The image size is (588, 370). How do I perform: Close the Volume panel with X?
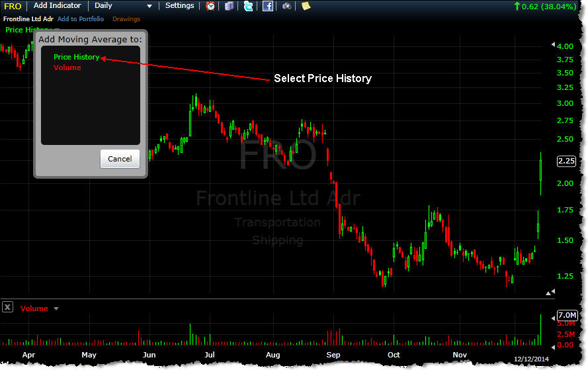click(7, 307)
